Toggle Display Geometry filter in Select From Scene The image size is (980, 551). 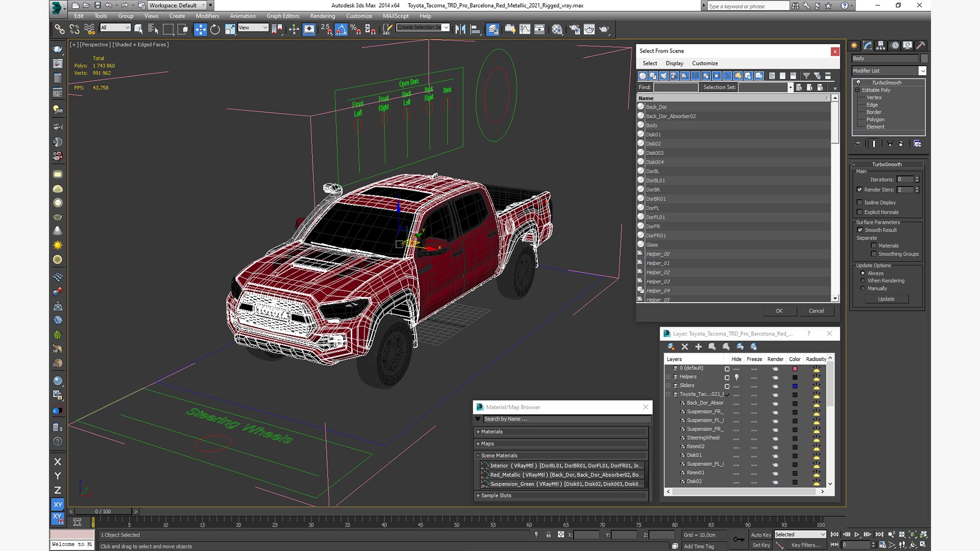click(x=642, y=76)
